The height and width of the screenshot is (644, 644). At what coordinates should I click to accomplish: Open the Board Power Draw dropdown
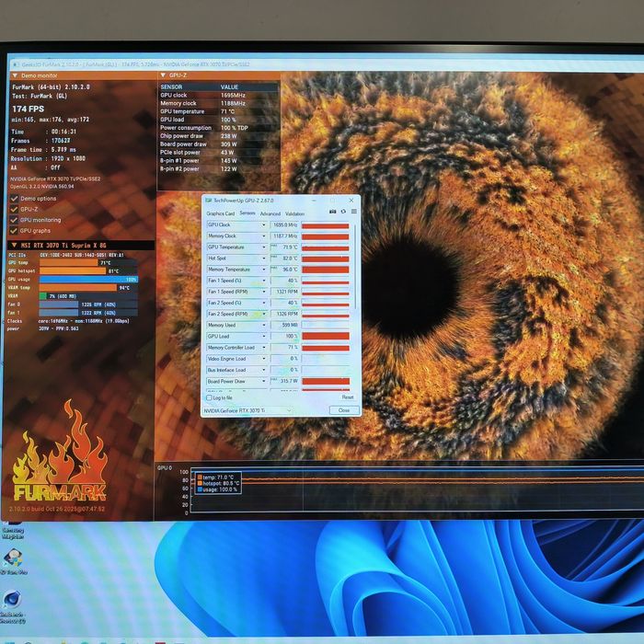(264, 382)
